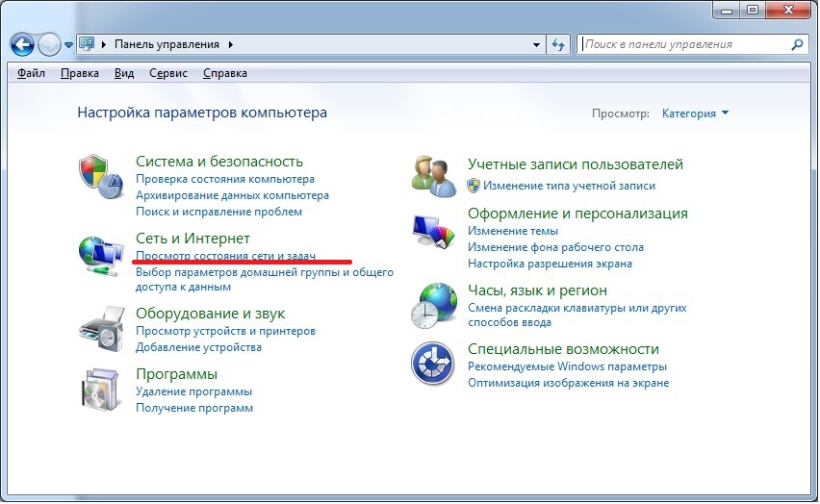Open the Правка menu

tap(80, 73)
